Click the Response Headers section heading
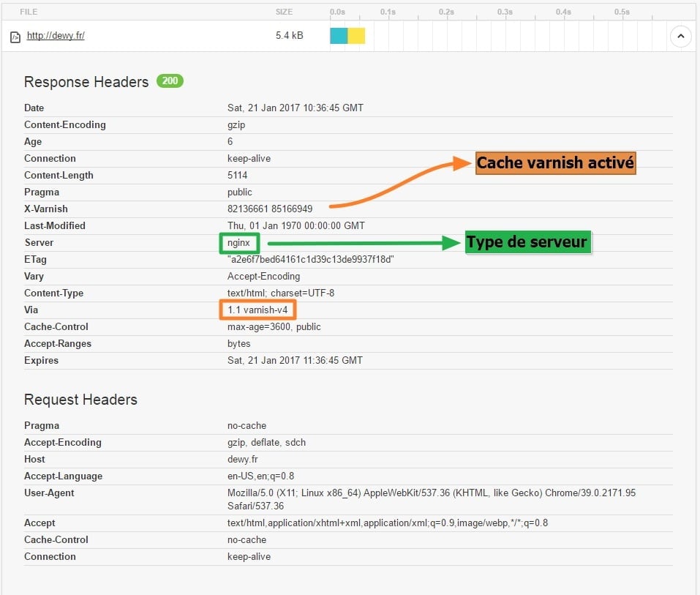The width and height of the screenshot is (700, 595). click(x=86, y=82)
